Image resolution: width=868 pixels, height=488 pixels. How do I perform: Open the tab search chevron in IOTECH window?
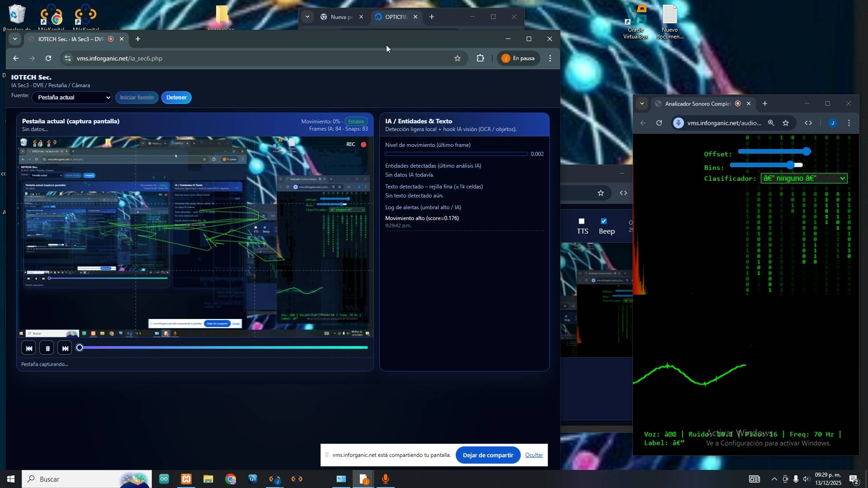(x=15, y=39)
